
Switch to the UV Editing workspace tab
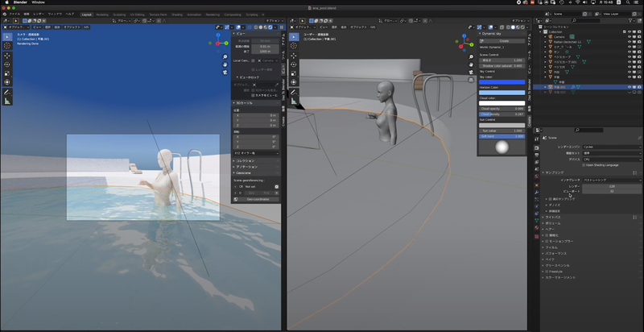coord(137,15)
